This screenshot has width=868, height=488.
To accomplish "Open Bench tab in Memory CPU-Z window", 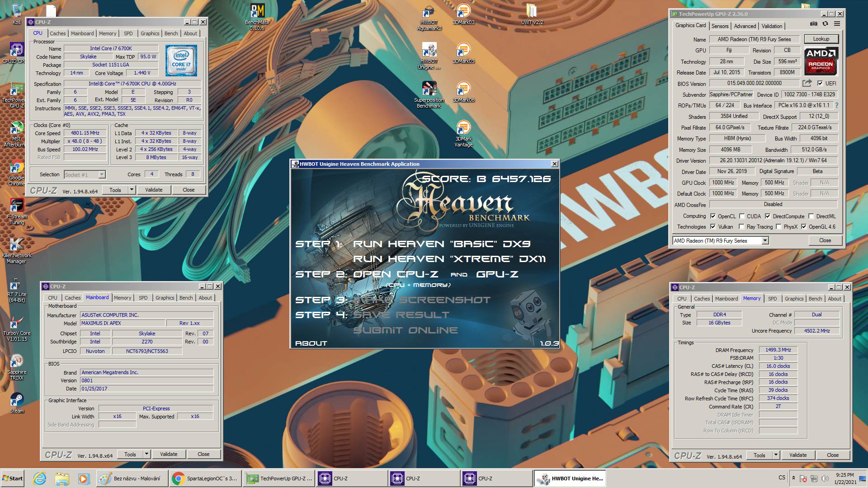I will coord(815,299).
